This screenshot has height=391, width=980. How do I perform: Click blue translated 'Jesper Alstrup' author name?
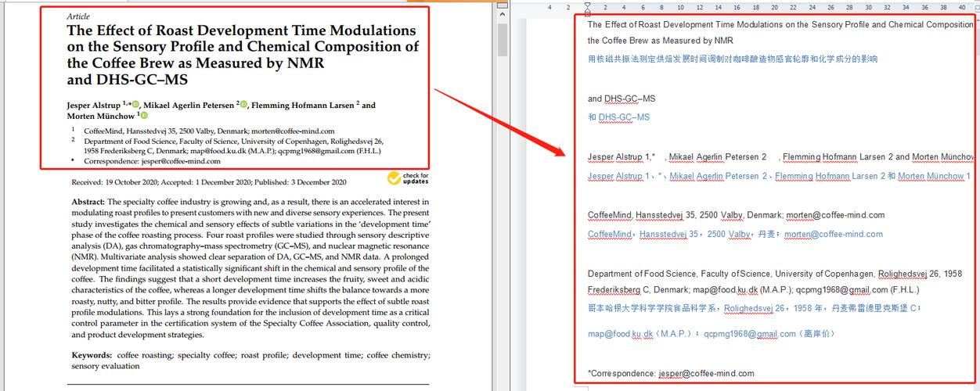coord(614,176)
